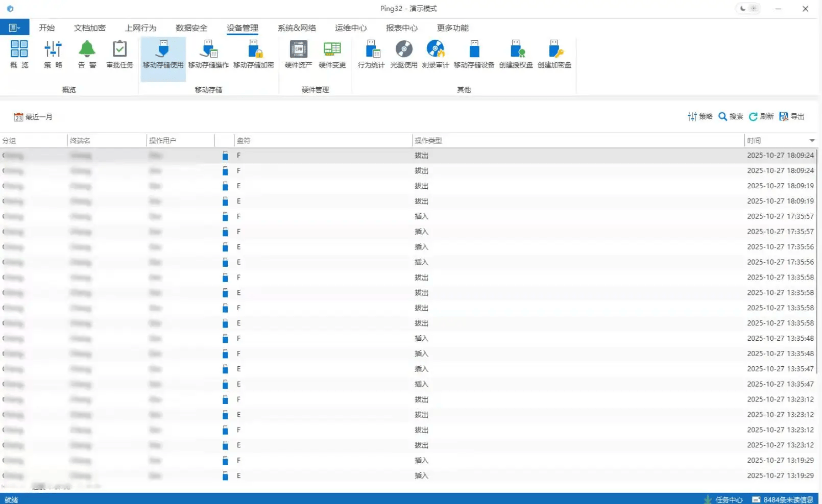Open the 移动存储操作 ribbon icon

(x=208, y=54)
